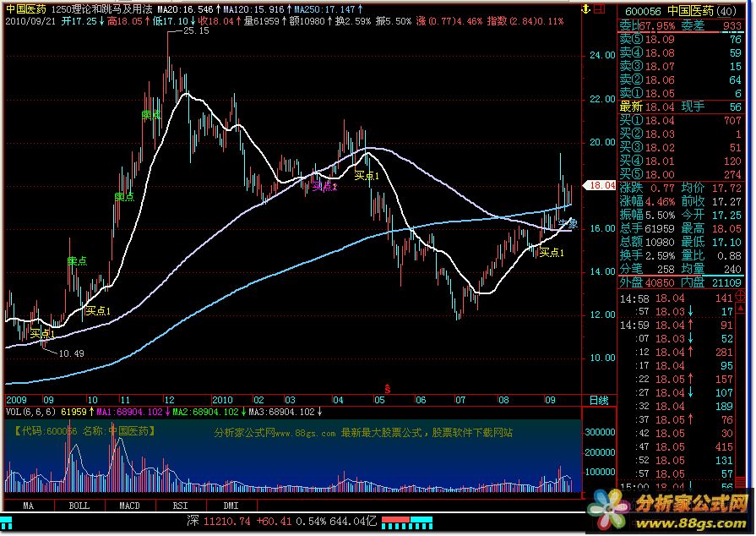Click the 外盘 40850 value
This screenshot has height=536, width=756.
660,282
